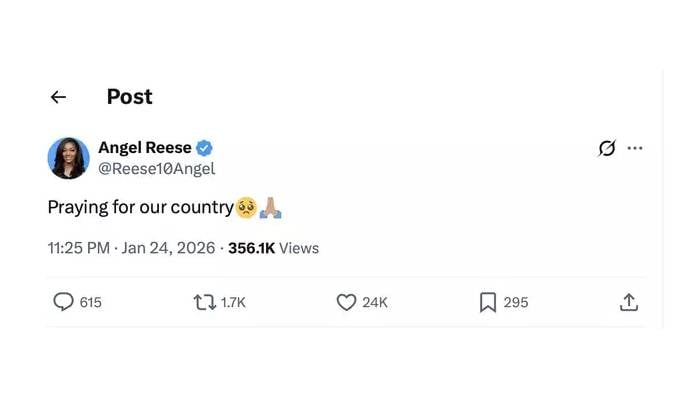The width and height of the screenshot is (700, 400).
Task: Click the 24K likes count
Action: point(375,302)
